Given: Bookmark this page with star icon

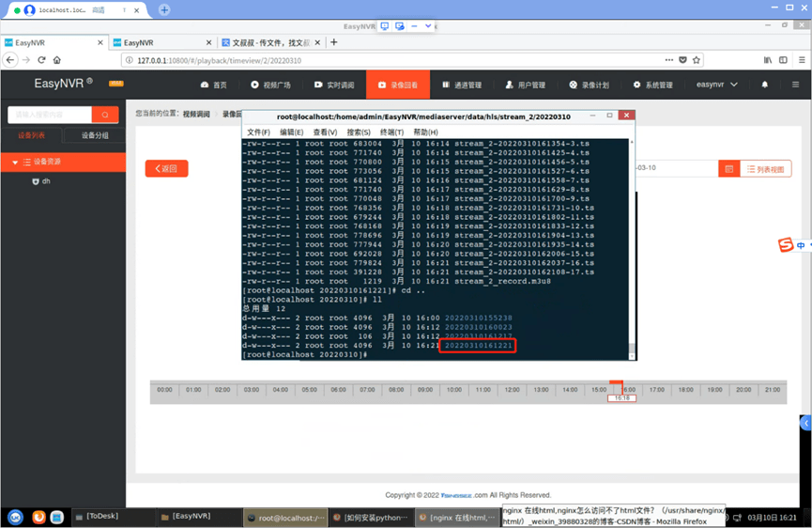Looking at the screenshot, I should [696, 60].
